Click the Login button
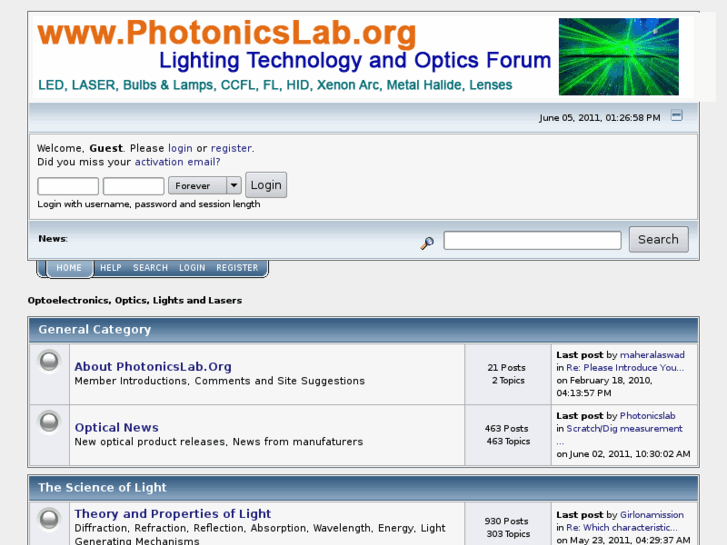The height and width of the screenshot is (545, 727). point(266,185)
